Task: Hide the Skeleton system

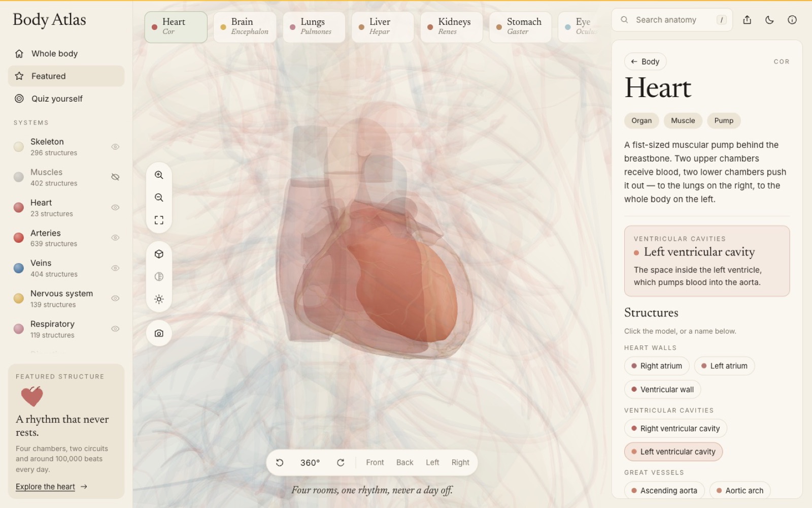Action: point(115,147)
